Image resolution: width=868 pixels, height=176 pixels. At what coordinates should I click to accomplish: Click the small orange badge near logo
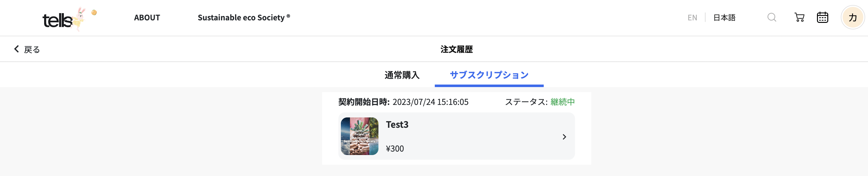coord(94,13)
